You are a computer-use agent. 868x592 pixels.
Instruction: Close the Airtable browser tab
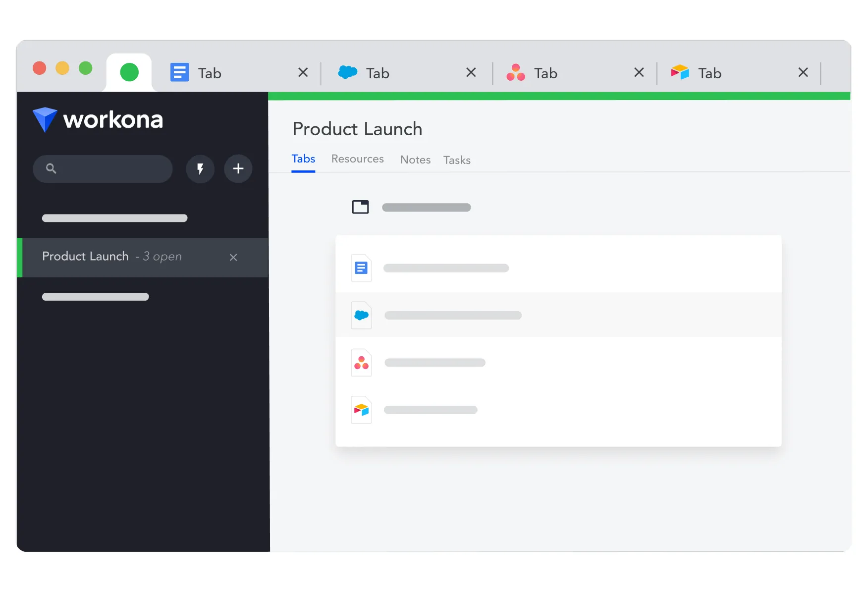803,73
